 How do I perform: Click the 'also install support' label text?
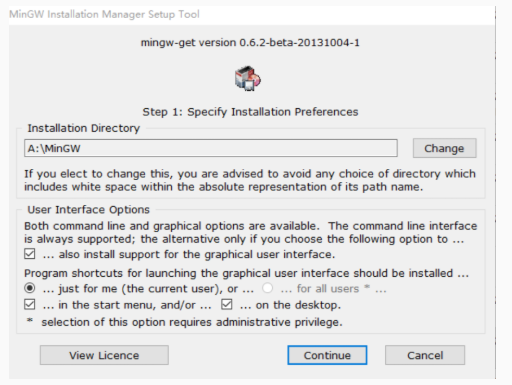[x=189, y=254]
